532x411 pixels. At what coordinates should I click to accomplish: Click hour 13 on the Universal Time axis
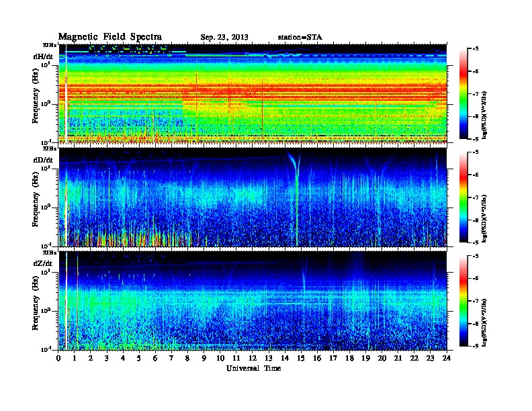pos(269,358)
